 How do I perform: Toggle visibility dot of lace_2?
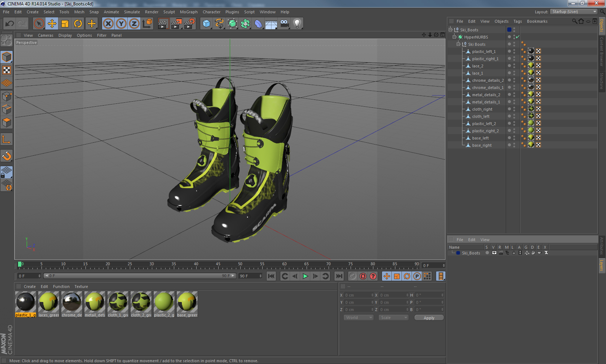coord(509,66)
